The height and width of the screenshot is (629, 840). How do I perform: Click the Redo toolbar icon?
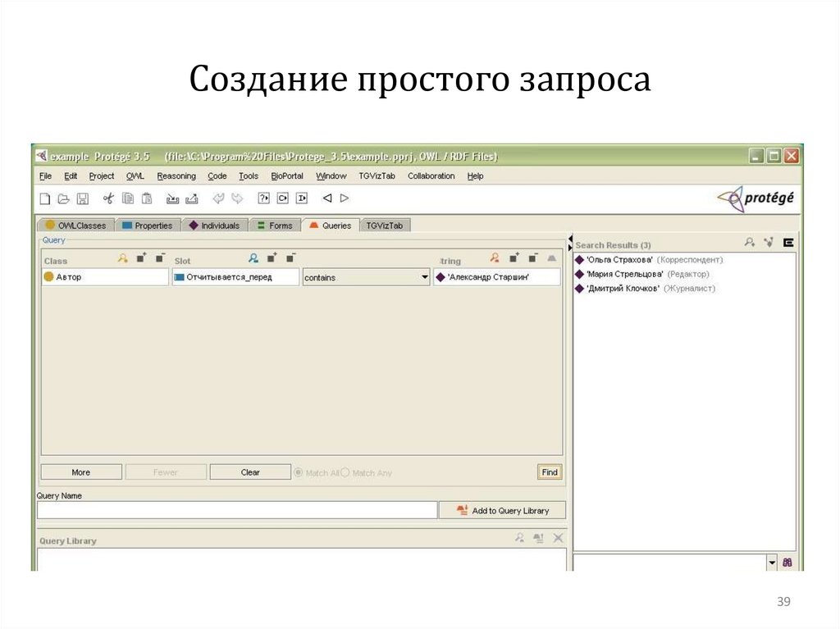click(237, 198)
